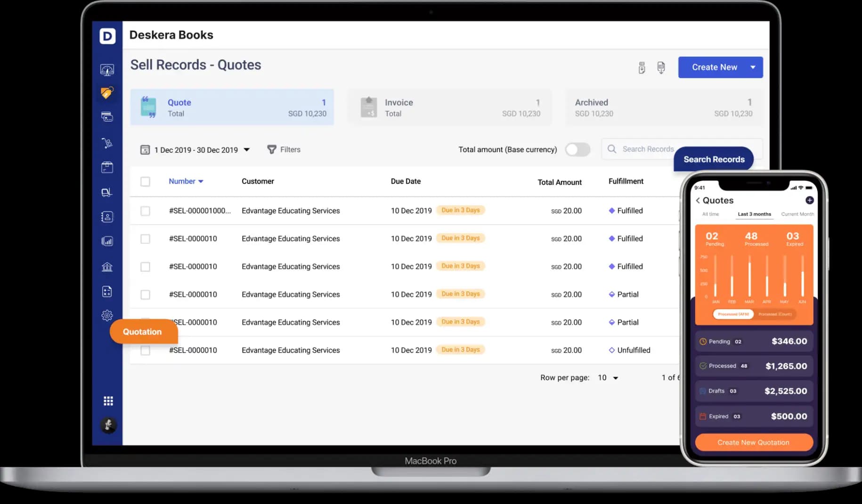Tick the checkbox for row #SEL-000001000...
The width and height of the screenshot is (862, 504).
coord(146,211)
